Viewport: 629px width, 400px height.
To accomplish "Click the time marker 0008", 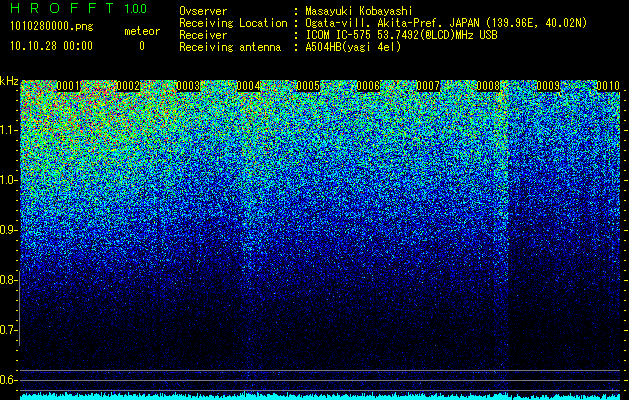I will point(488,86).
